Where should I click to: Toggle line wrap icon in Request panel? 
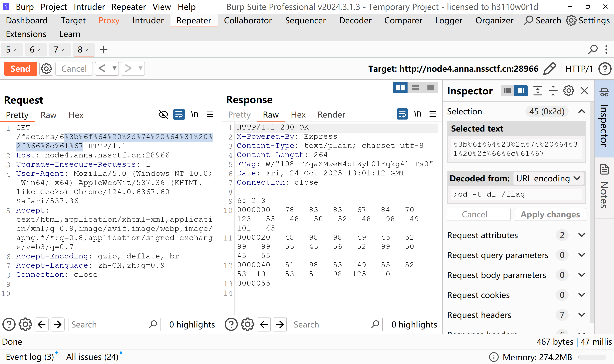179,114
